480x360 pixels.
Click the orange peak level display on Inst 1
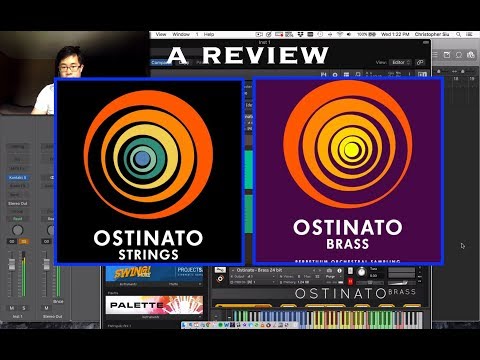click(x=24, y=241)
